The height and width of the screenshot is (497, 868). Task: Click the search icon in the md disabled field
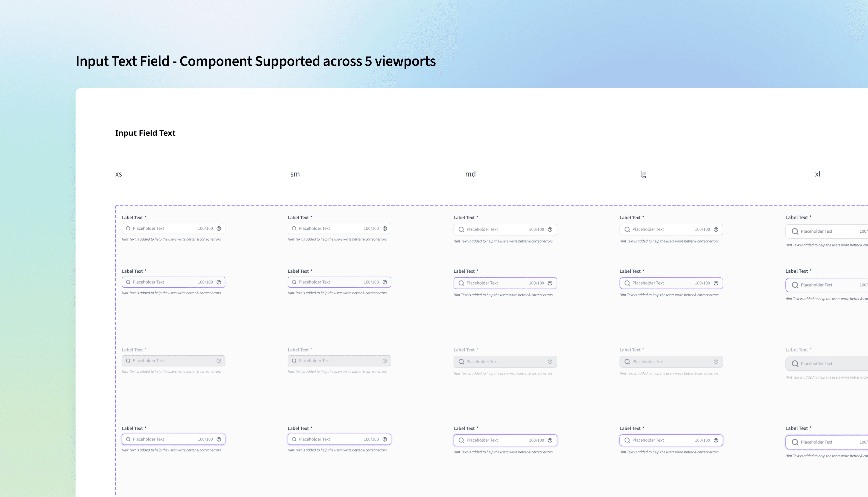(x=461, y=362)
